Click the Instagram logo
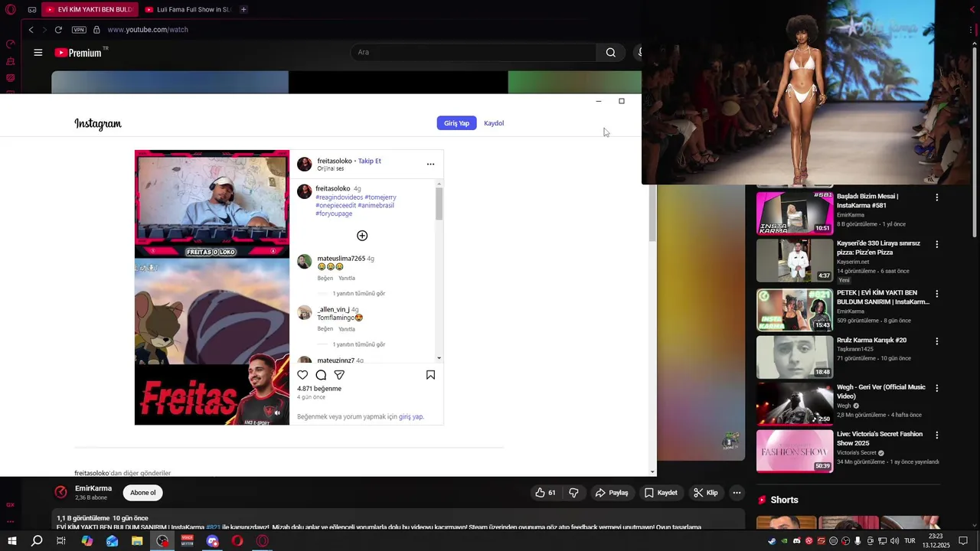 tap(98, 123)
